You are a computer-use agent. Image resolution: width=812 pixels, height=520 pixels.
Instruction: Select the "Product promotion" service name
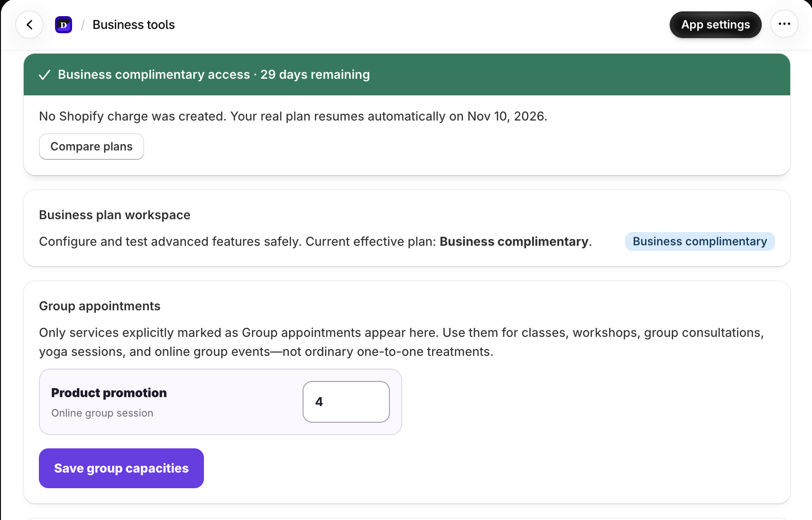click(109, 393)
